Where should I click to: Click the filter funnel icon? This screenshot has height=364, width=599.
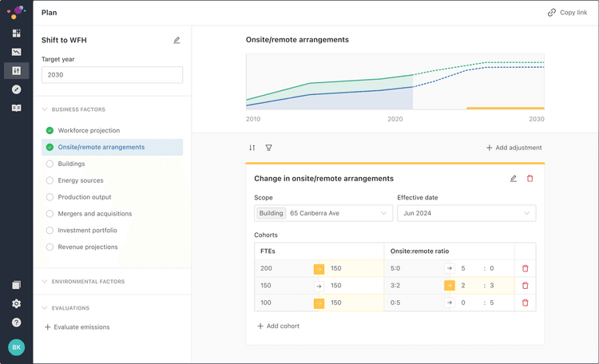click(268, 148)
